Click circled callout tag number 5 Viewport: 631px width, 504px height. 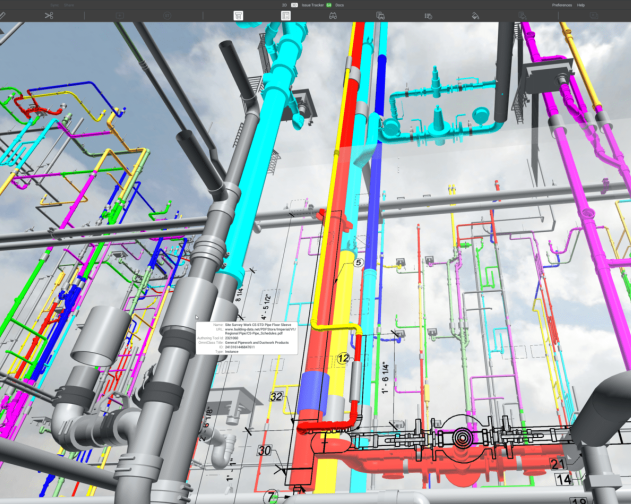point(356,262)
